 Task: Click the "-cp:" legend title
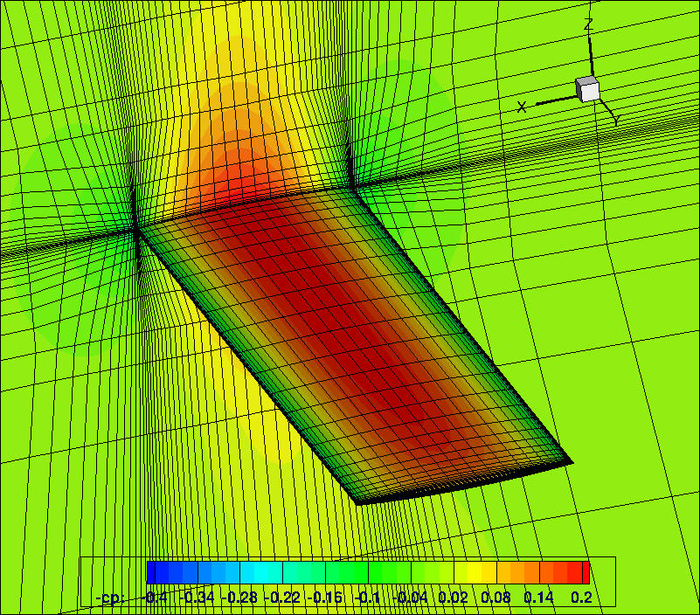click(110, 598)
